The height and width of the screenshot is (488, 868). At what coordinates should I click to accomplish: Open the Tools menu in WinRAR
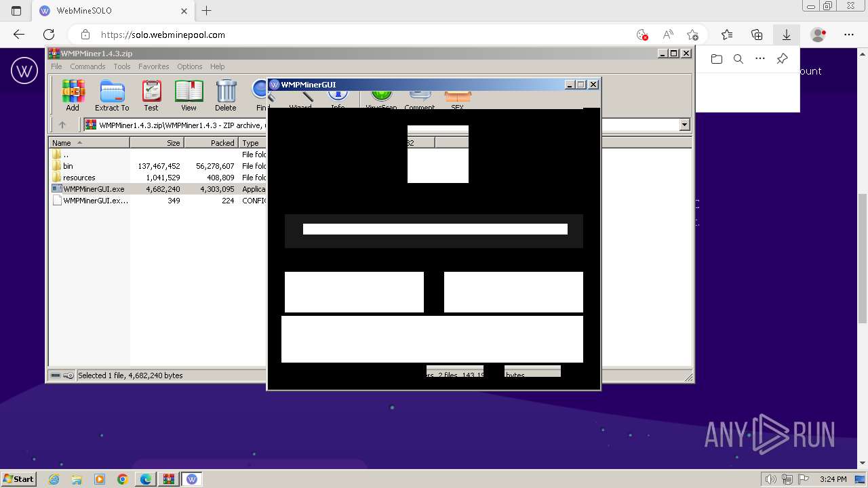[x=122, y=66]
